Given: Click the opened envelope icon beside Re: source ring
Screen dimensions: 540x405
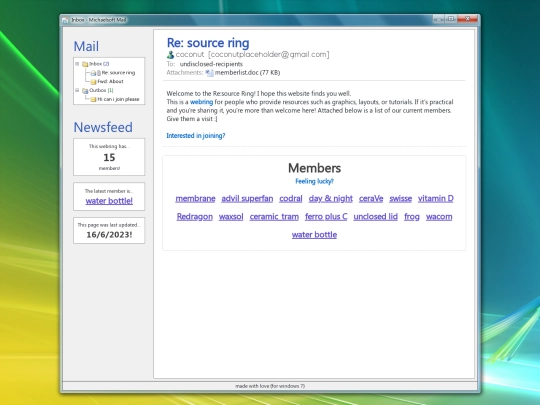Looking at the screenshot, I should click(93, 73).
